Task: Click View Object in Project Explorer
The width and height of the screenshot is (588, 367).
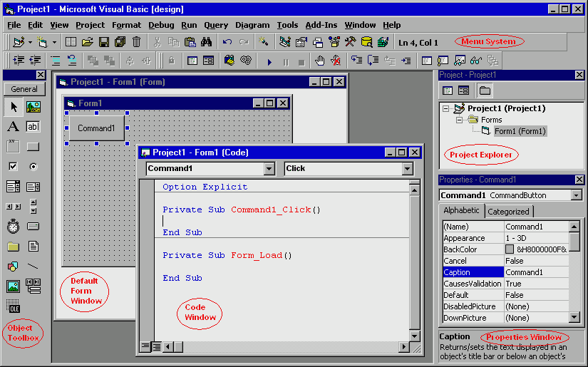Action: pyautogui.click(x=464, y=91)
